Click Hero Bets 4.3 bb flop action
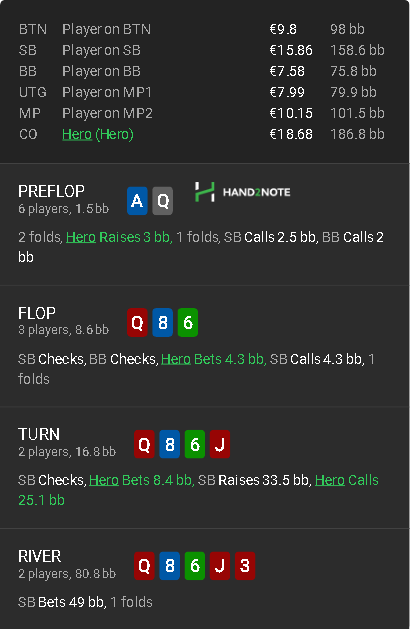Viewport: 410px width, 629px height. pos(213,359)
